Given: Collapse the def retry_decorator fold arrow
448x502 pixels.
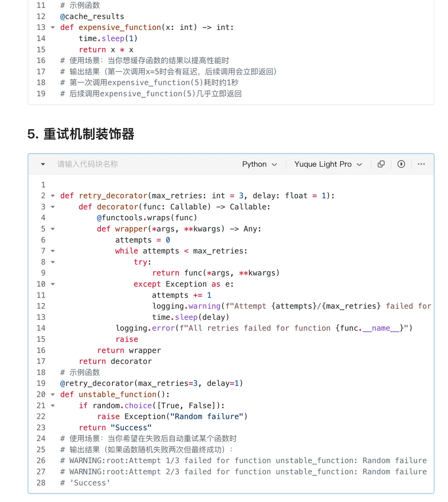Looking at the screenshot, I should point(52,195).
